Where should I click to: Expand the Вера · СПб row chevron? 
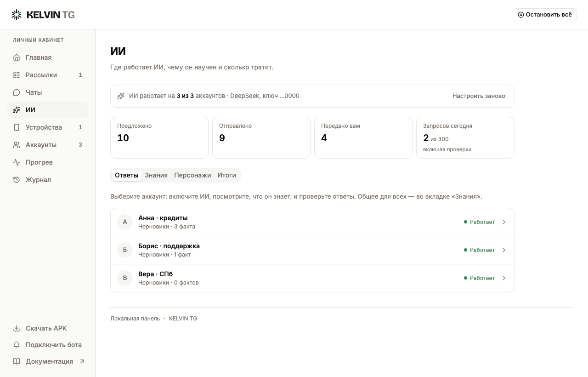point(504,278)
